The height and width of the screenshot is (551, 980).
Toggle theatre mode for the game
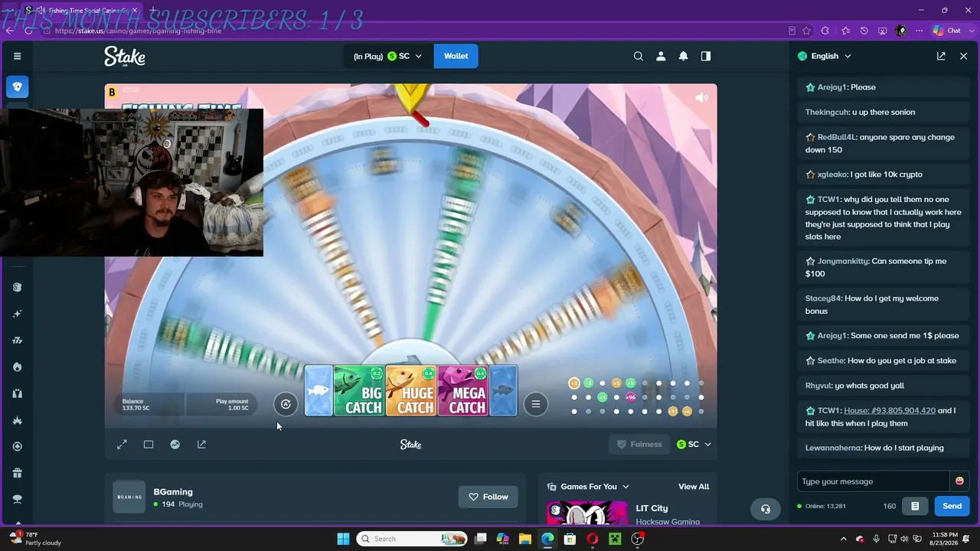pyautogui.click(x=149, y=444)
